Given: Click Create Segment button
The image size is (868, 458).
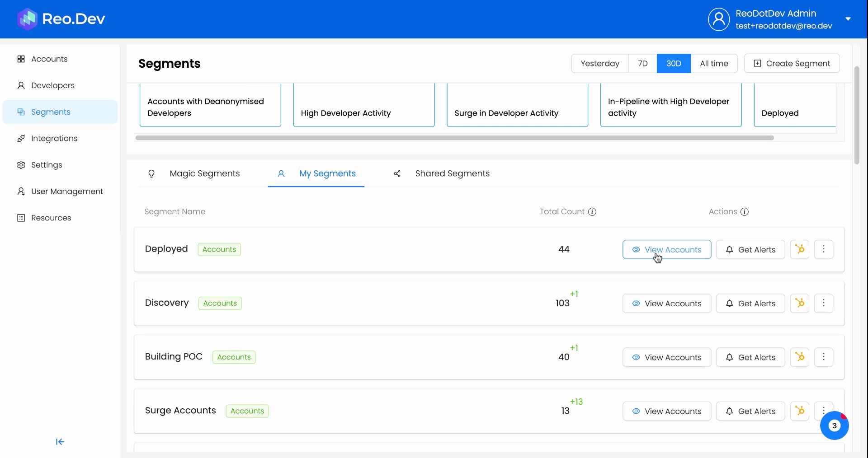Looking at the screenshot, I should point(792,64).
